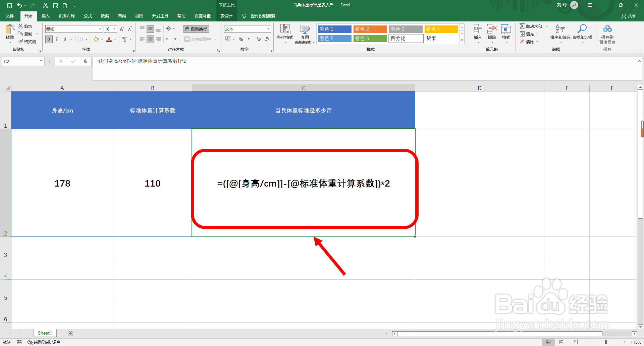Toggle Bold formatting
The height and width of the screenshot is (346, 644).
[49, 39]
